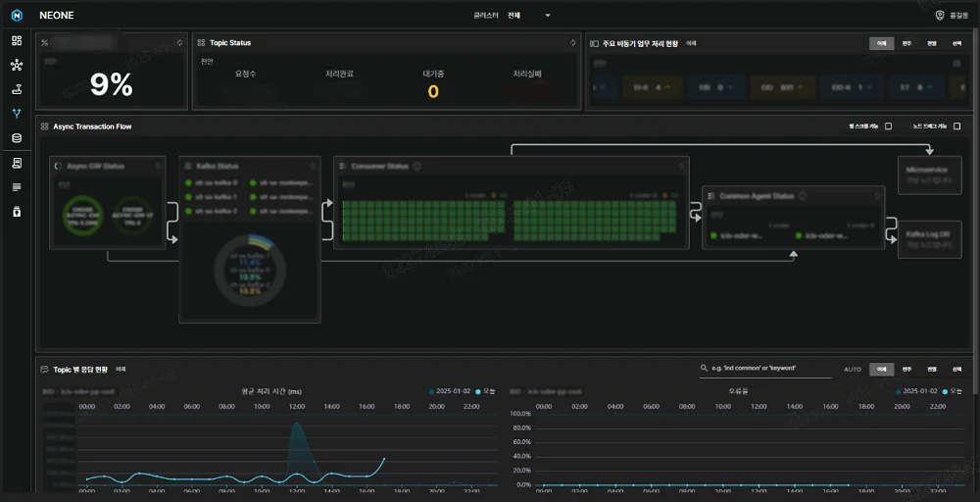980x502 pixels.
Task: Click the AUTO button
Action: [853, 369]
